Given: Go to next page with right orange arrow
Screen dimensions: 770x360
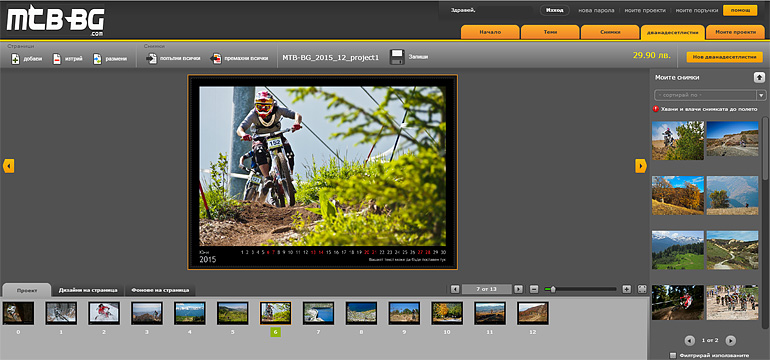Looking at the screenshot, I should point(641,166).
